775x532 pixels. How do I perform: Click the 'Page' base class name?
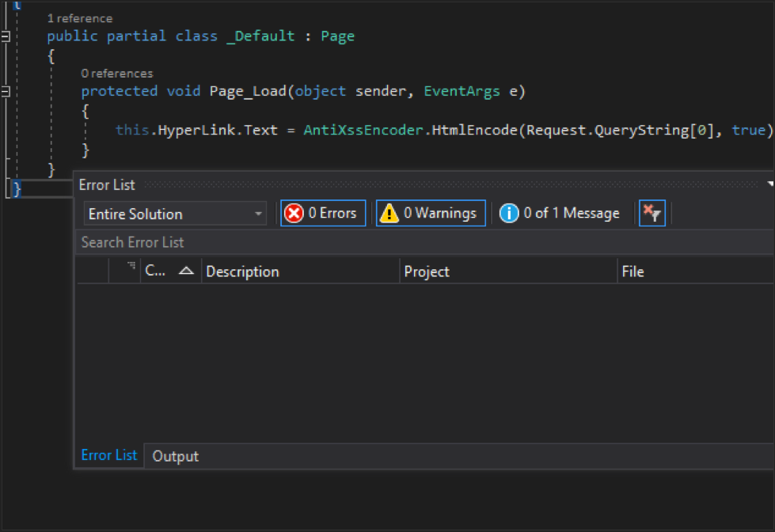337,36
